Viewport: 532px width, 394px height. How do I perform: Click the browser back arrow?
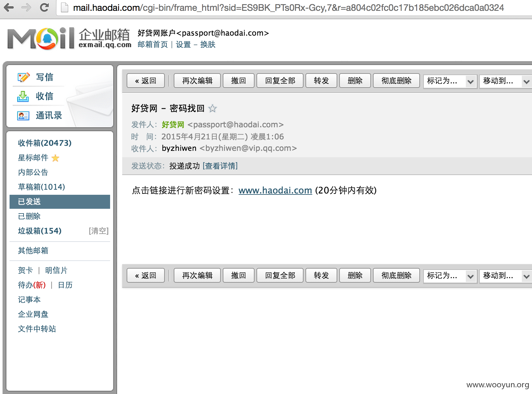9,7
